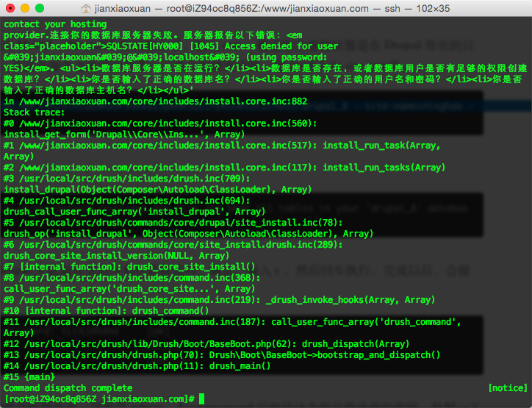Click the window title text 'jianxiaoxuan — root@iZ94oc8q856Z'
The height and width of the screenshot is (408, 532).
pos(176,9)
